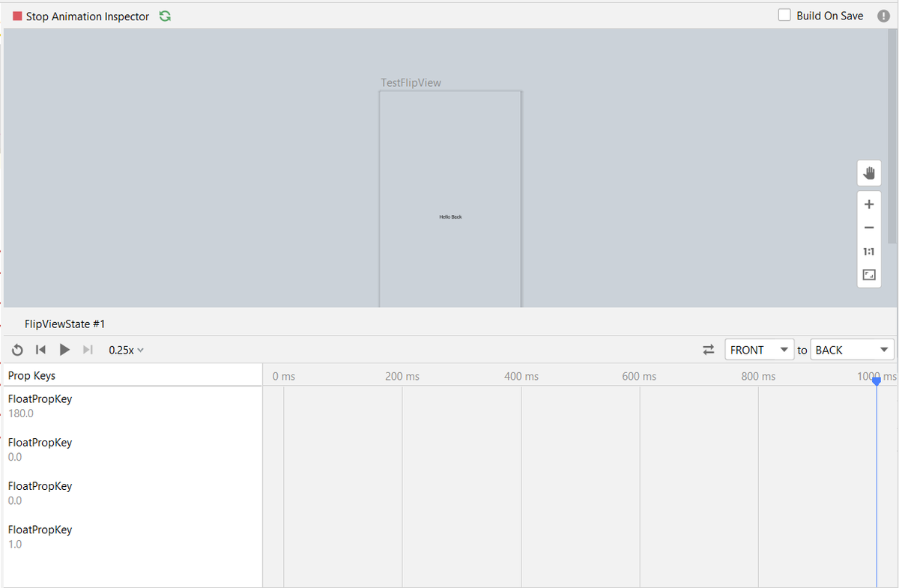
Task: Click the green refresh preview icon
Action: coord(165,16)
